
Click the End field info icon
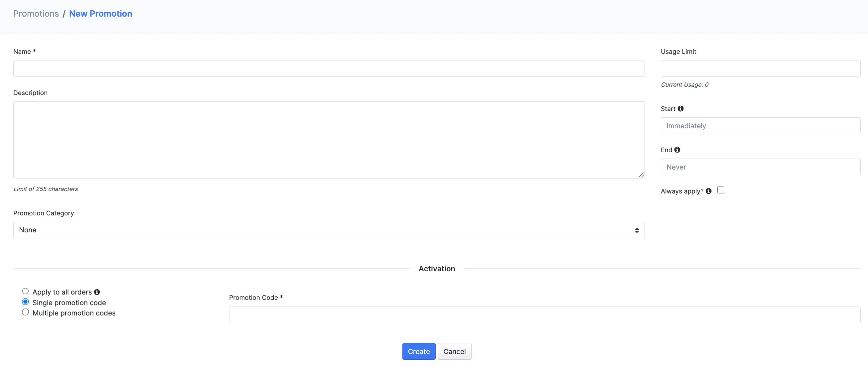click(677, 150)
